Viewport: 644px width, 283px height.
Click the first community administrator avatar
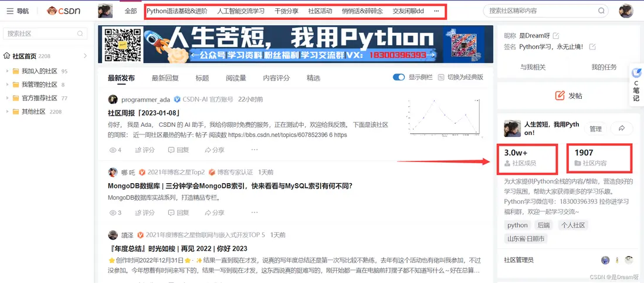tap(605, 260)
